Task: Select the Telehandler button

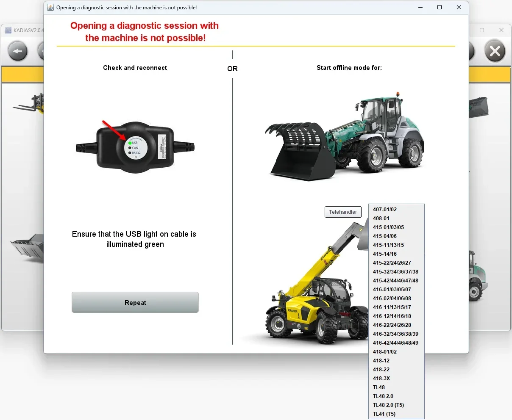Action: click(x=342, y=212)
